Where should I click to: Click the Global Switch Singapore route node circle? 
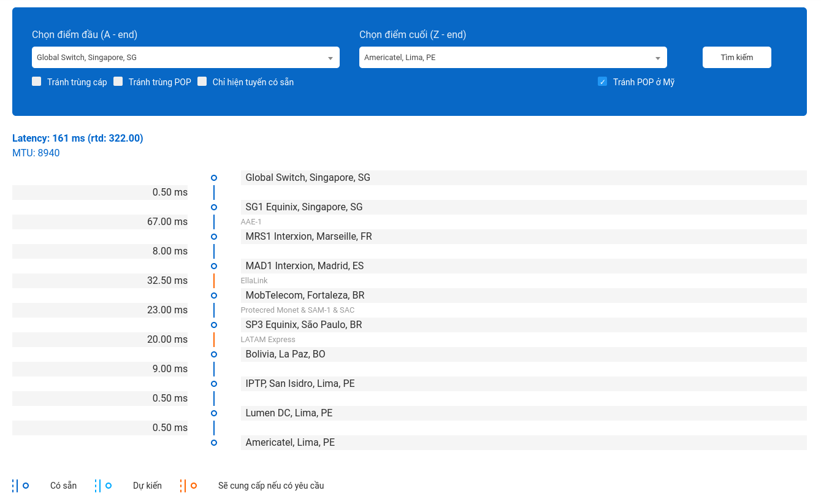point(214,178)
